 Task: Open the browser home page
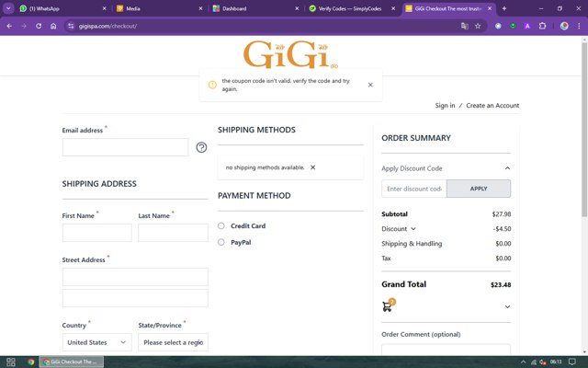click(53, 26)
